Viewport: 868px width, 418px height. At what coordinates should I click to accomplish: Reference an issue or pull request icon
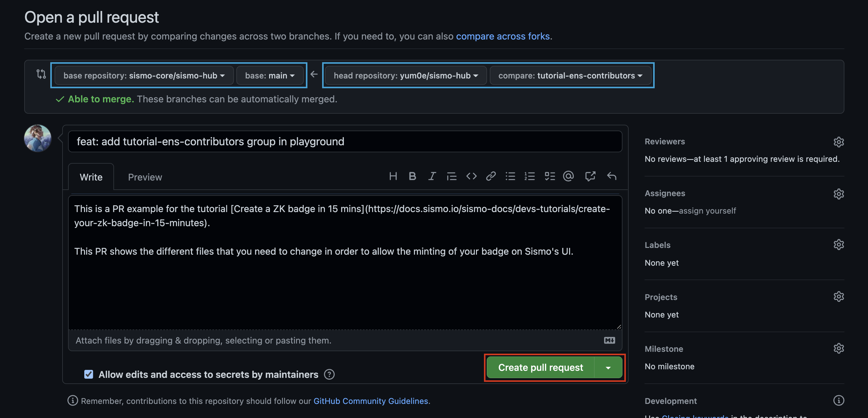590,176
